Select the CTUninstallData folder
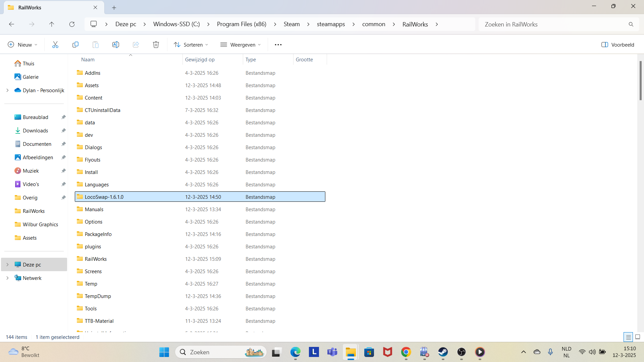The image size is (644, 362). point(200,110)
